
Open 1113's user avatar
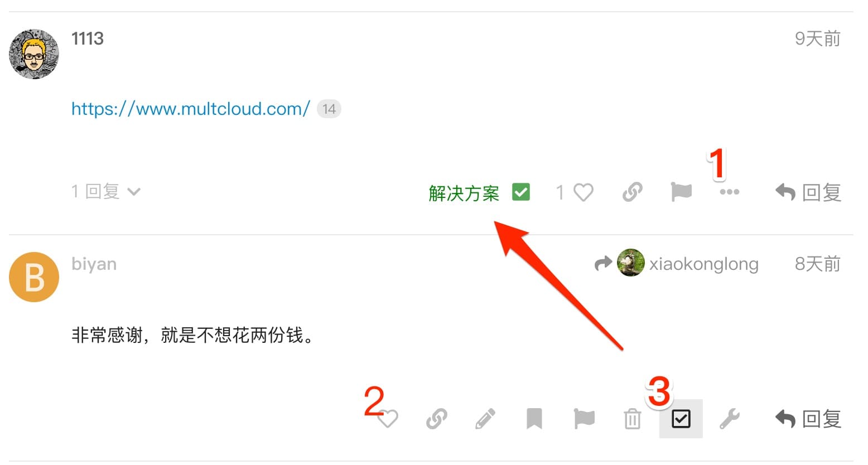click(x=34, y=54)
